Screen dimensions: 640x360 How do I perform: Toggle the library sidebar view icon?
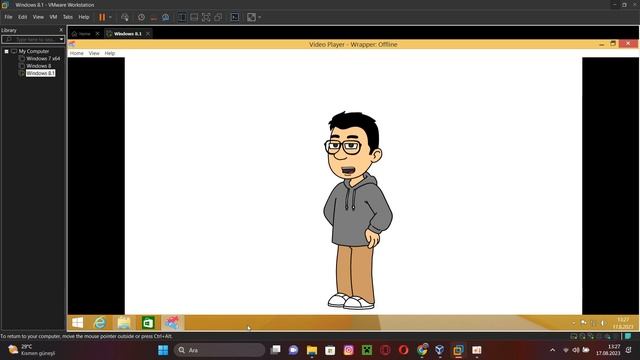tap(182, 17)
